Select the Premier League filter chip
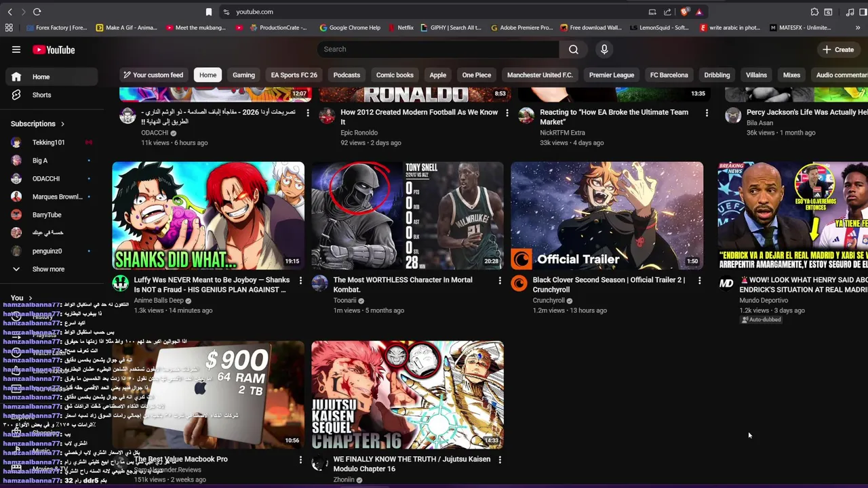 [x=612, y=75]
